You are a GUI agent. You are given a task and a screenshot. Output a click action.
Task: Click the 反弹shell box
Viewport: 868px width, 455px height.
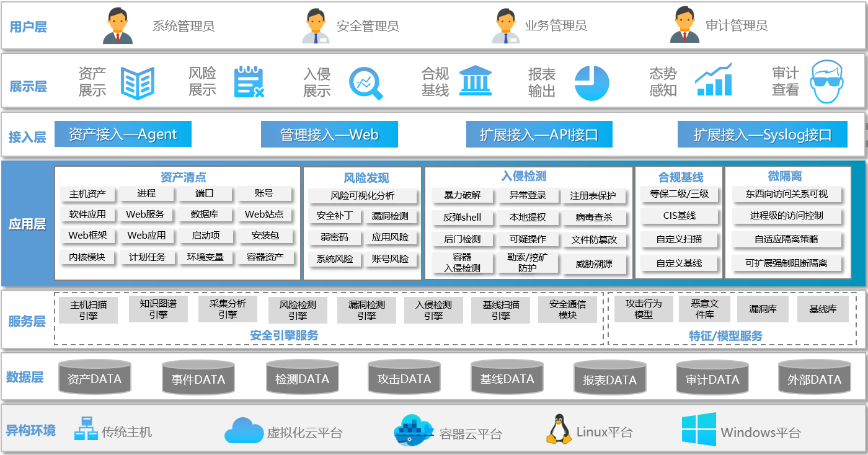(462, 218)
